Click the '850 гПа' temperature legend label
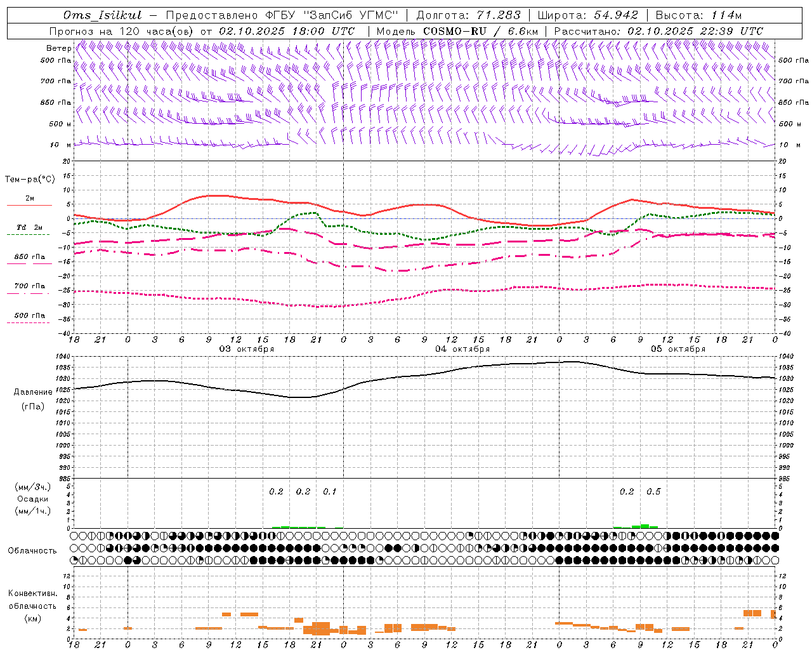 click(x=30, y=257)
